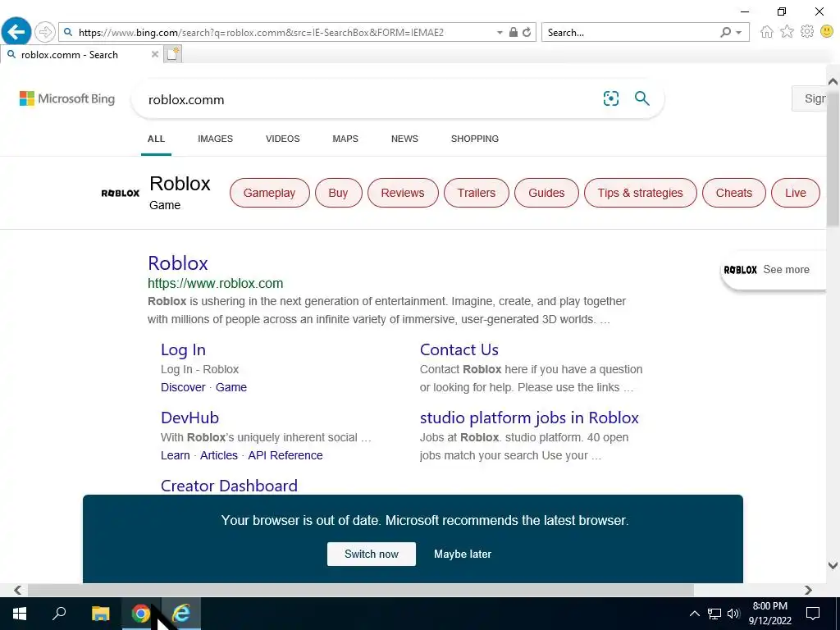This screenshot has height=630, width=840.
Task: Open the Roblox main result title
Action: (x=178, y=263)
